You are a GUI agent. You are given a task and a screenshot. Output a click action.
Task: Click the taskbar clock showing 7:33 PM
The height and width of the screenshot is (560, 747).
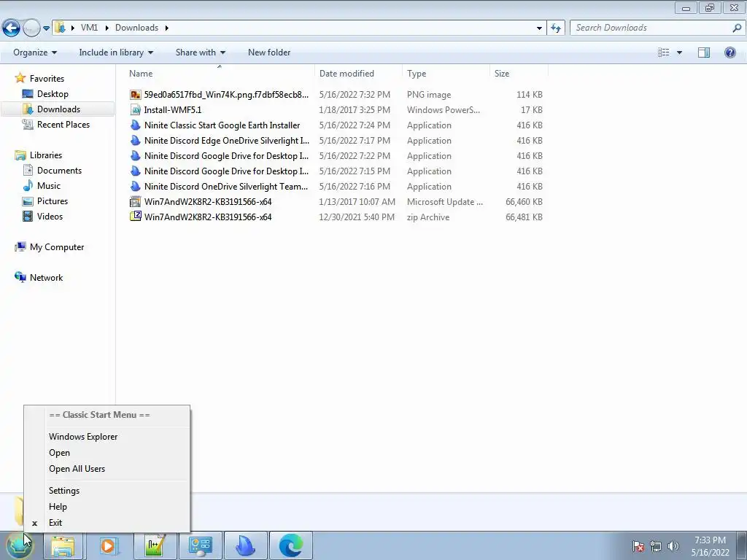(x=710, y=546)
